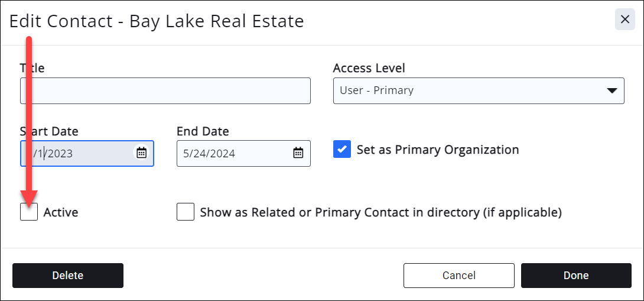Open the End Date calendar picker icon
644x301 pixels.
[x=298, y=153]
